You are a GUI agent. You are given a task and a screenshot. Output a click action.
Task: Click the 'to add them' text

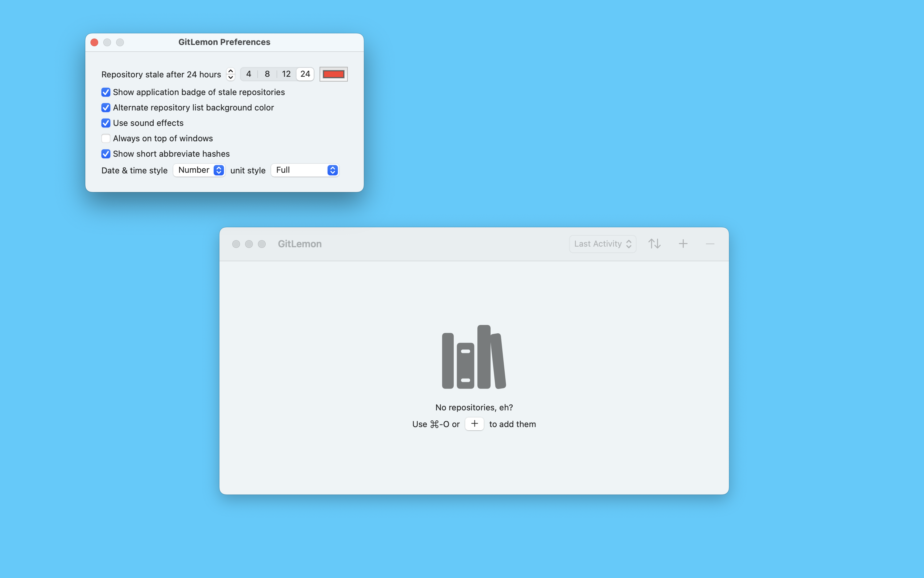click(512, 424)
